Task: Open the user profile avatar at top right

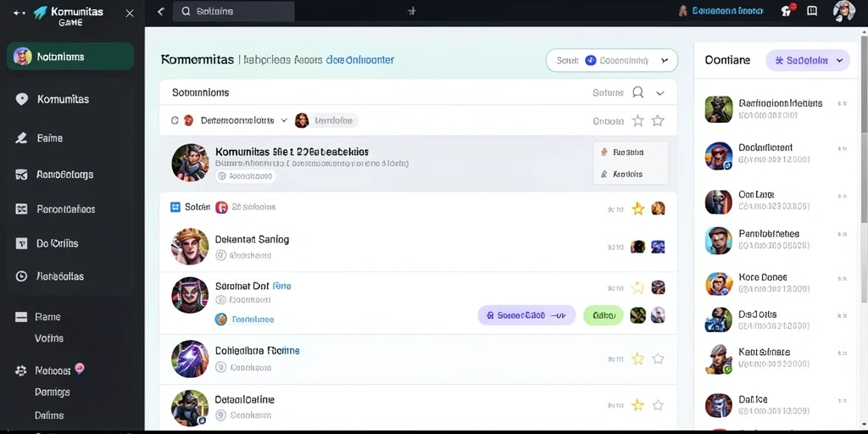Action: tap(843, 11)
